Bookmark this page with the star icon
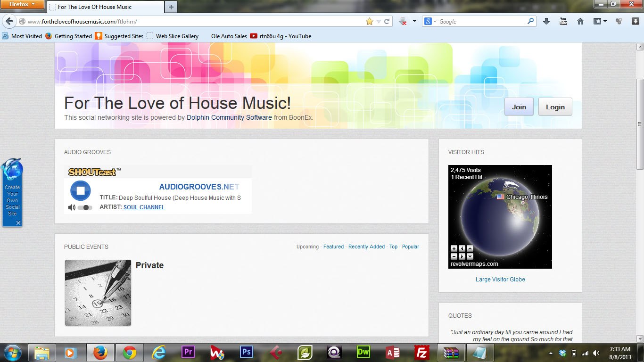The image size is (644, 362). click(x=369, y=21)
